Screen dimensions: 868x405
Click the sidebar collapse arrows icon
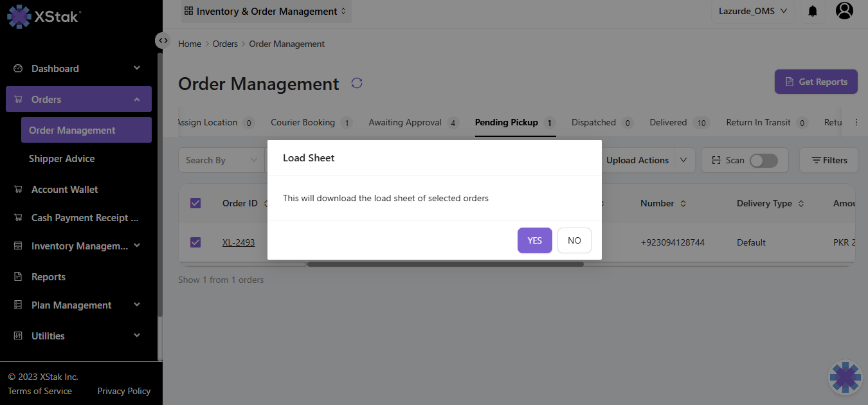click(x=163, y=40)
